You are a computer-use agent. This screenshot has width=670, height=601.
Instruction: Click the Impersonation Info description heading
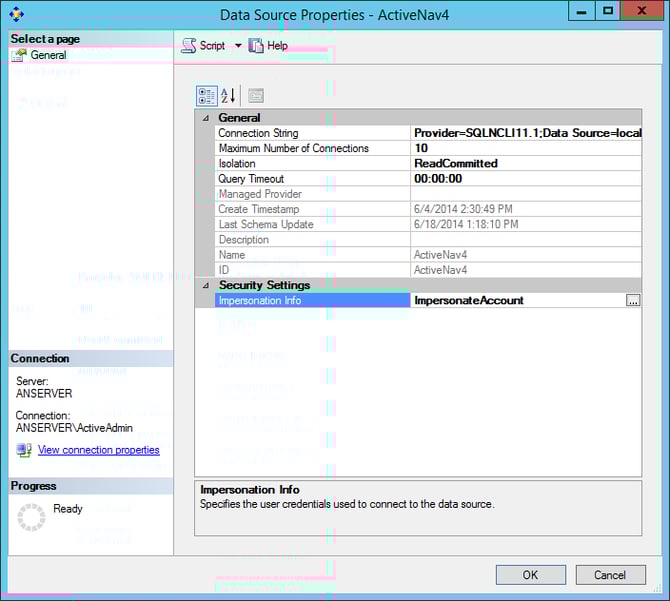point(250,490)
